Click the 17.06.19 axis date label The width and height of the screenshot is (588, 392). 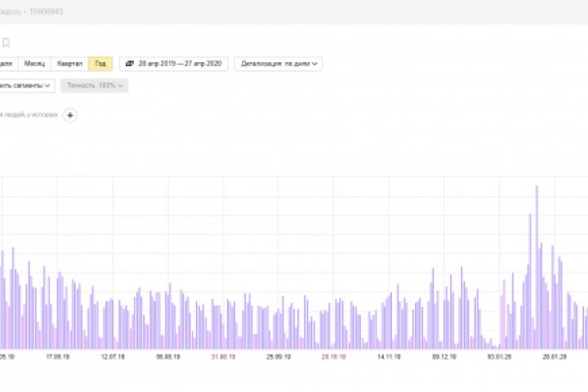[x=58, y=357]
